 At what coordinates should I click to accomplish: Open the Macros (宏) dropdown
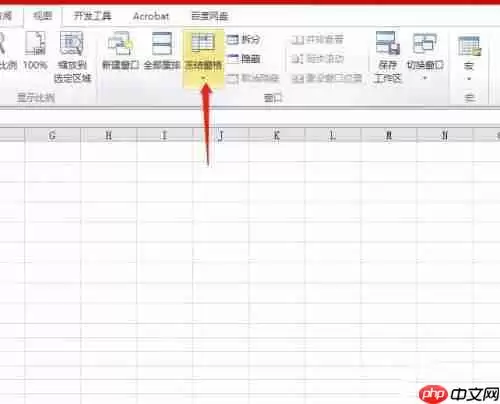pyautogui.click(x=469, y=58)
